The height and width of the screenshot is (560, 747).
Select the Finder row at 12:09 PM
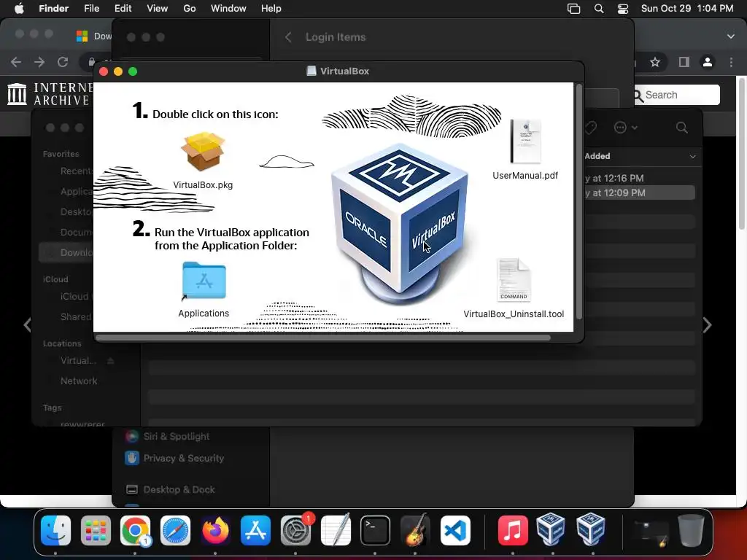639,192
